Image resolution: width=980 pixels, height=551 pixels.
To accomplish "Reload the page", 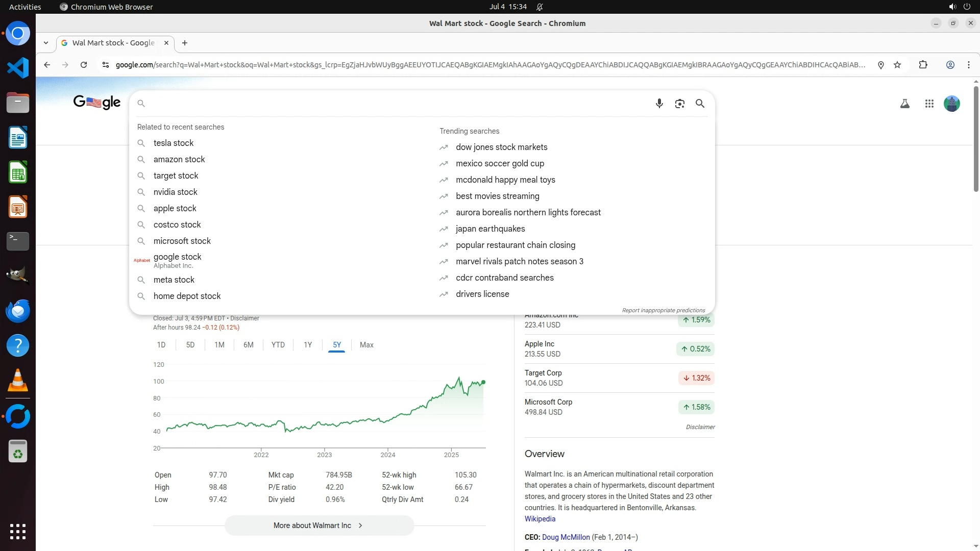I will click(84, 65).
